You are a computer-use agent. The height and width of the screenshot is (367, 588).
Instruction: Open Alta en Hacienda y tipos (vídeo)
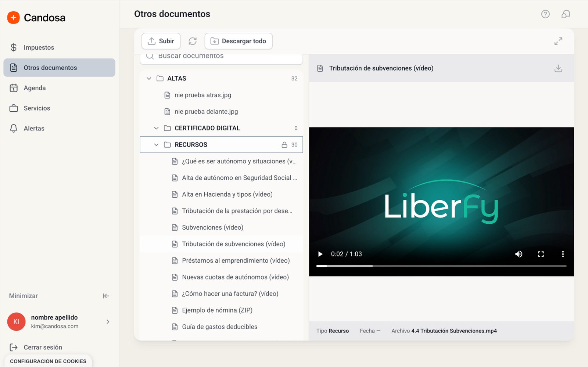coord(221,194)
